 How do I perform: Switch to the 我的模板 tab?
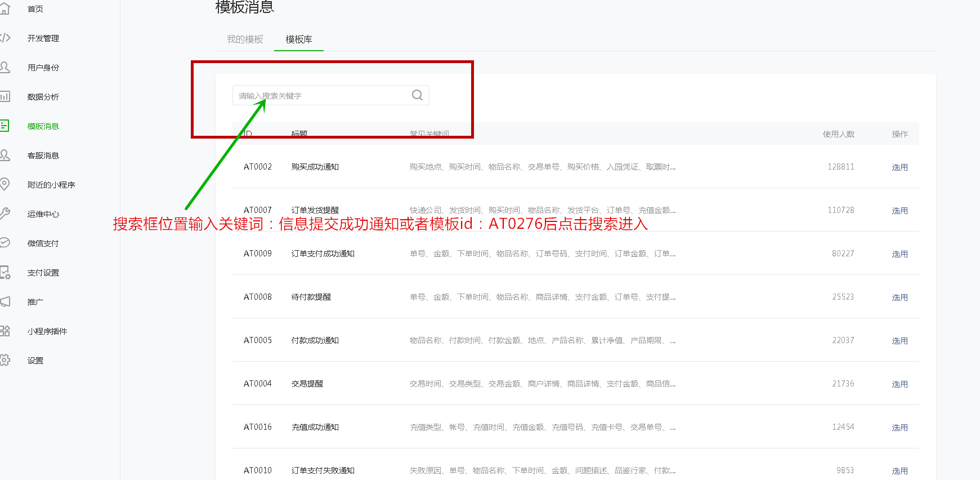(245, 39)
